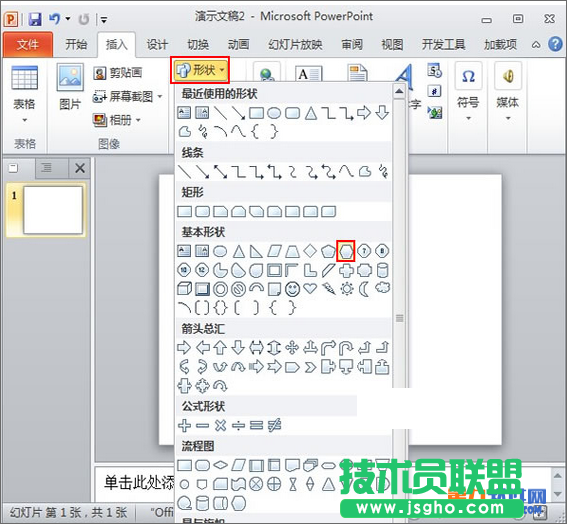Select the plus sign equation shape
This screenshot has height=524, width=567.
click(184, 426)
